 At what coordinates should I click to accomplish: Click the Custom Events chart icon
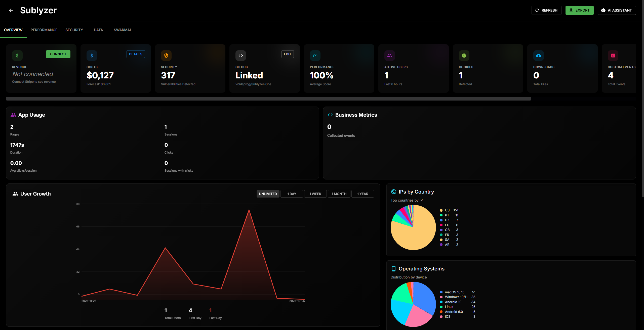click(x=613, y=56)
